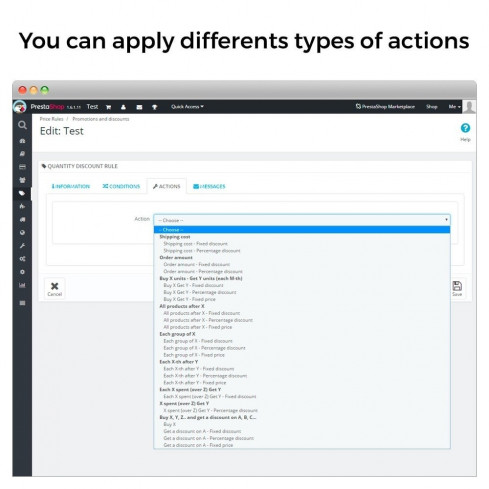
Task: Choose 'Order amount - Percentage discount' option
Action: (203, 271)
